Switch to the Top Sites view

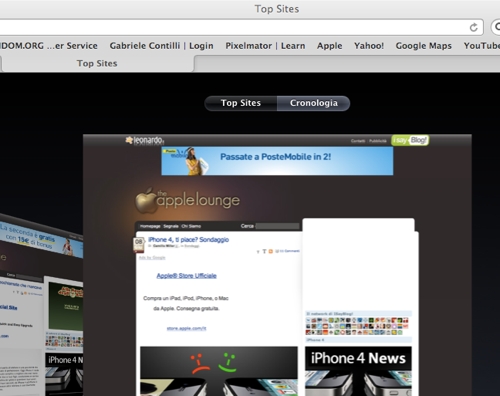pyautogui.click(x=241, y=103)
